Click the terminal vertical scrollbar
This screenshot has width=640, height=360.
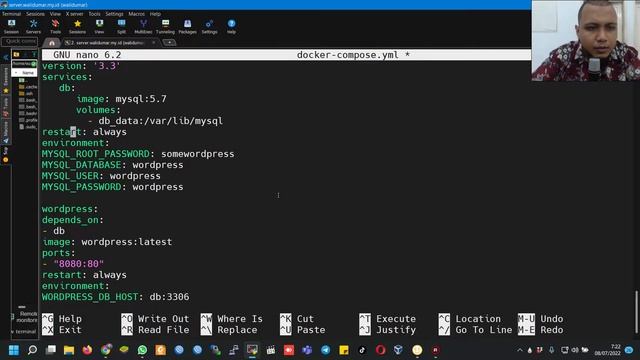coord(636,312)
